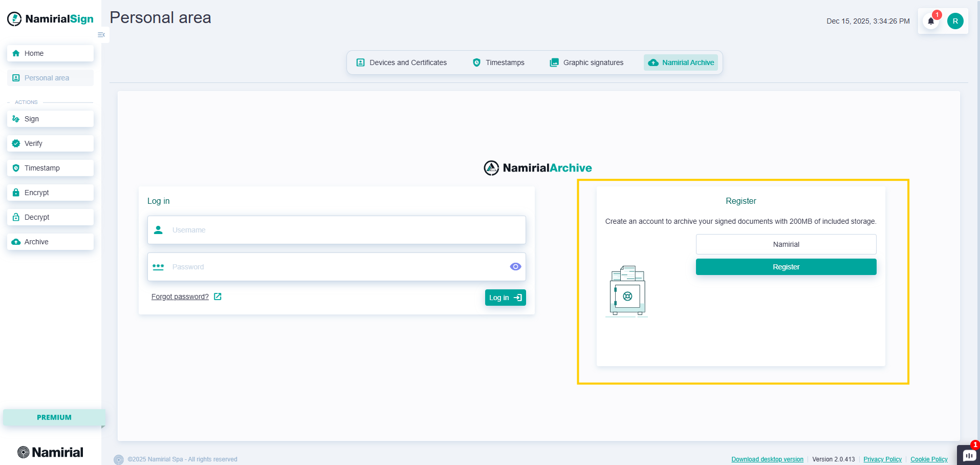980x465 pixels.
Task: Open the Encrypt tool
Action: [x=50, y=192]
